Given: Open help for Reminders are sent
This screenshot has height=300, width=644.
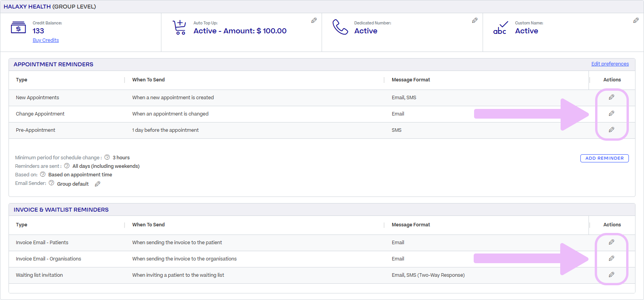Looking at the screenshot, I should tap(67, 166).
